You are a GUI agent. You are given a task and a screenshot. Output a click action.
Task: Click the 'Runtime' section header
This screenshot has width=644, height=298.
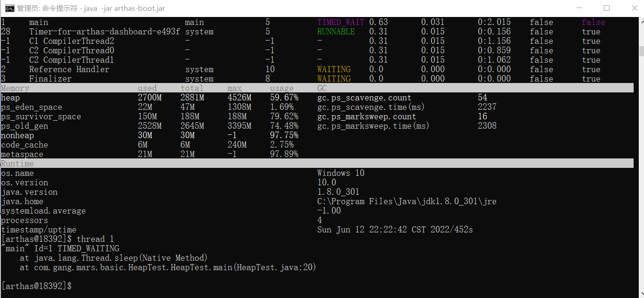click(x=17, y=164)
